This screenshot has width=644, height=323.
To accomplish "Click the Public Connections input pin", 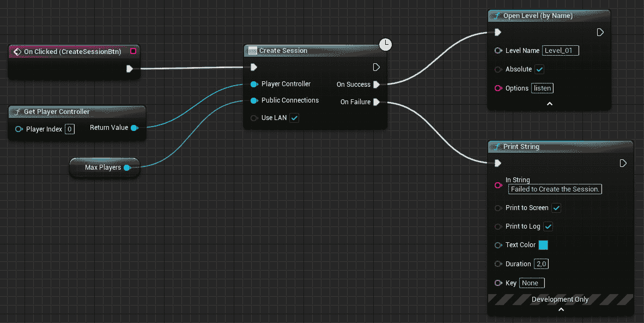I will pos(254,100).
